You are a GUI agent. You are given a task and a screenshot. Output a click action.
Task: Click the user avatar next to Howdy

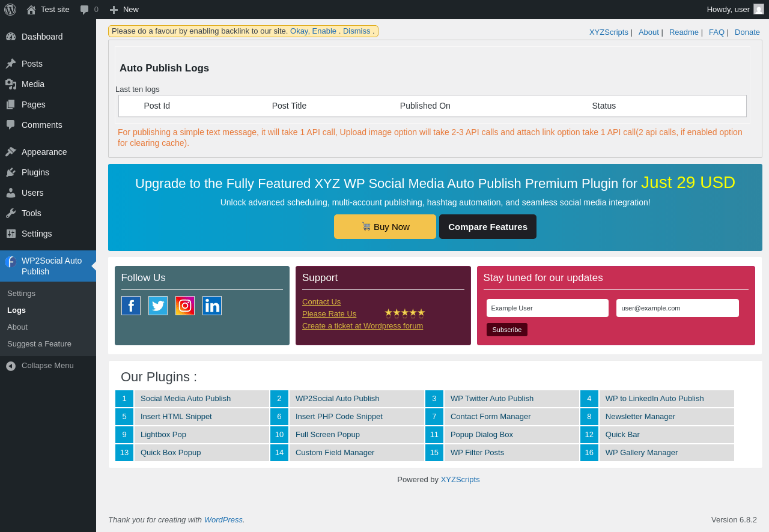(x=759, y=9)
